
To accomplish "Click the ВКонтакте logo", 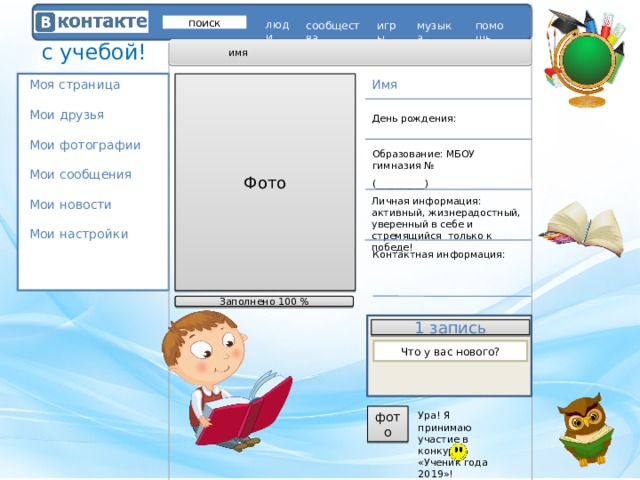I will 91,22.
